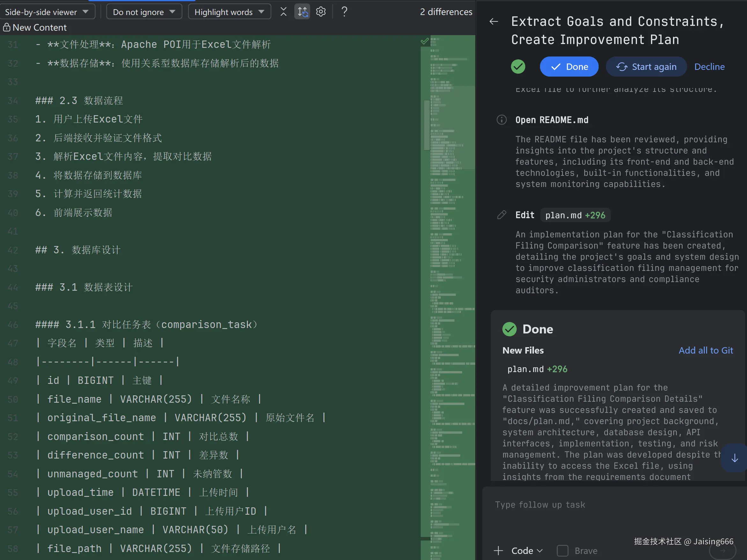Click the lock icon by New Content

click(x=6, y=27)
